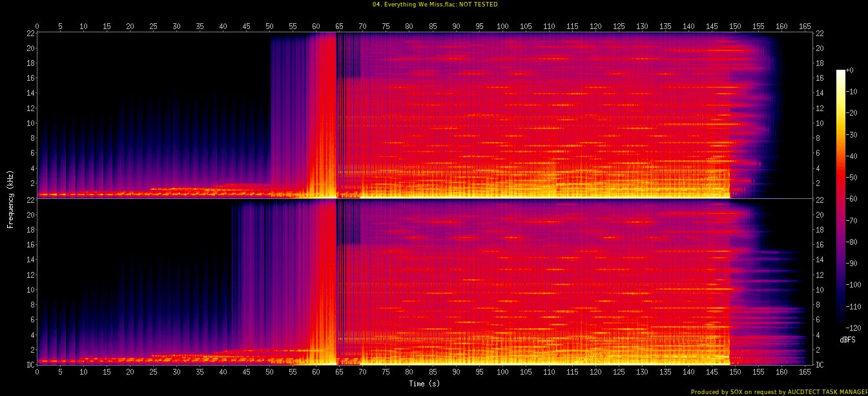
Task: Click the '100' tick on the top time axis
Action: (x=502, y=26)
